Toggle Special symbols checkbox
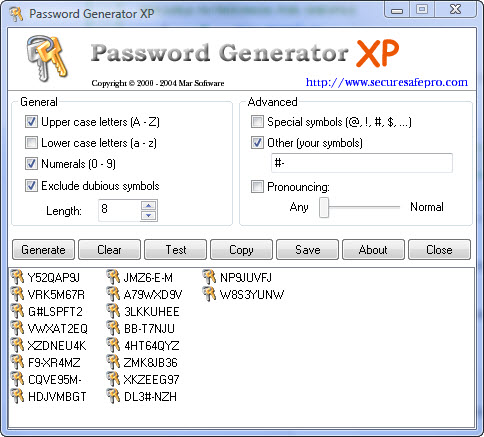 point(257,122)
